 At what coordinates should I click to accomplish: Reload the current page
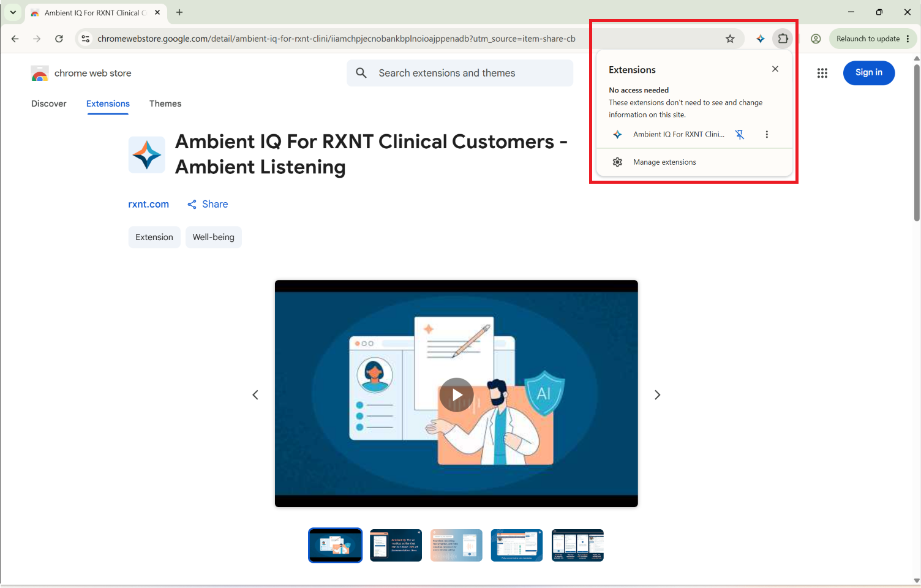pos(59,39)
